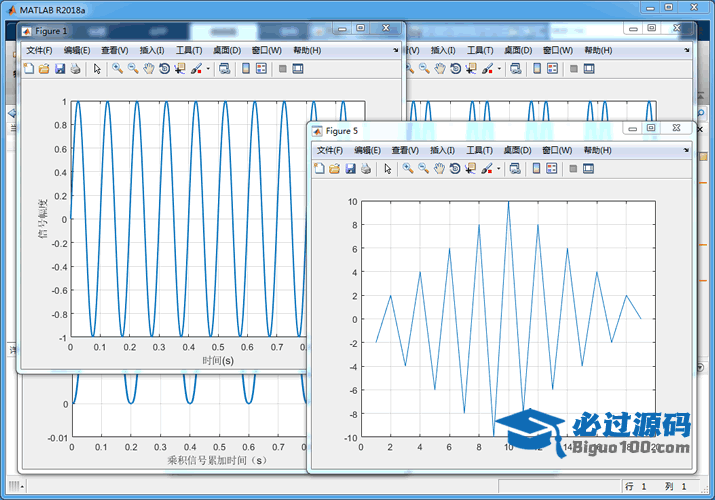Open 窗口(W) menu in background figure window
This screenshot has height=500, width=715.
558,50
